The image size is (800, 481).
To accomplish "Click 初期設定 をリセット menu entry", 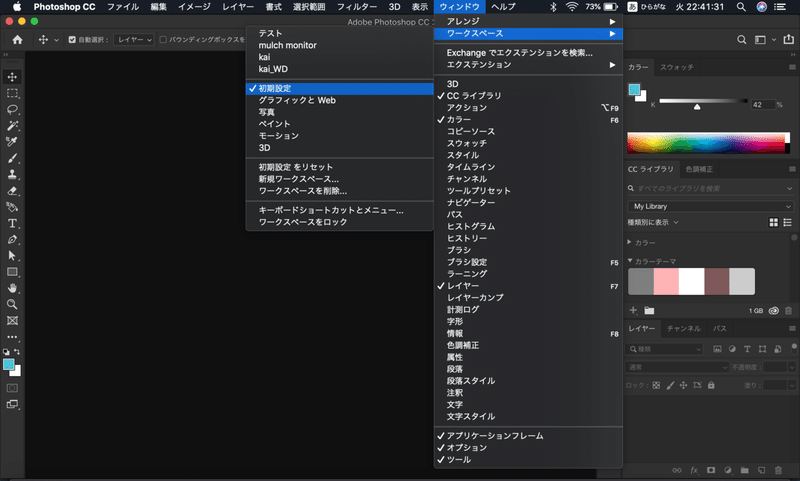I will point(339,167).
